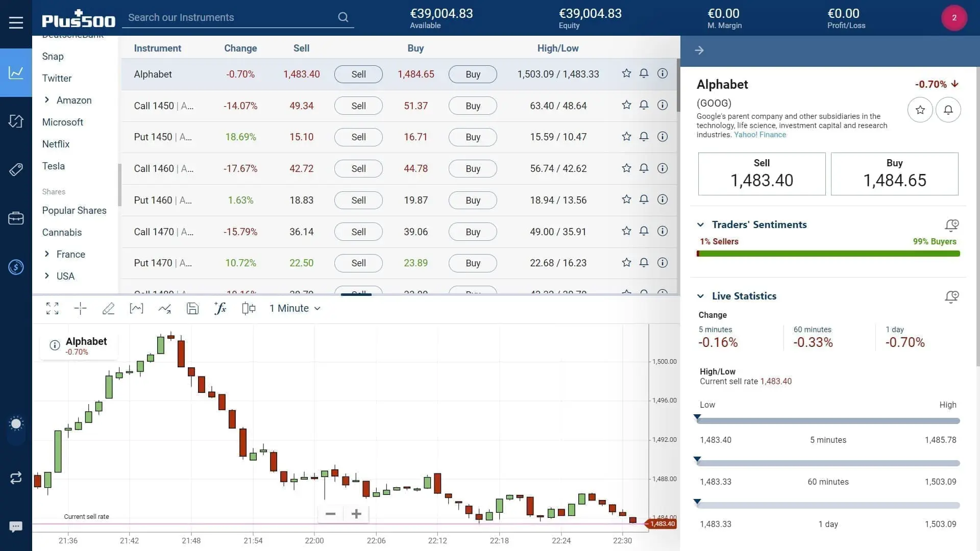
Task: Open the Yahoo! Finance link
Action: 759,135
